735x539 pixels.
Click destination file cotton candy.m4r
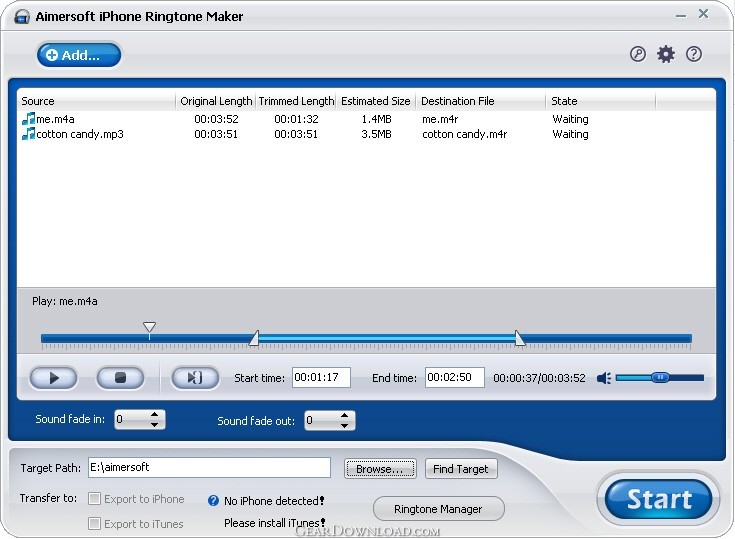click(x=465, y=134)
